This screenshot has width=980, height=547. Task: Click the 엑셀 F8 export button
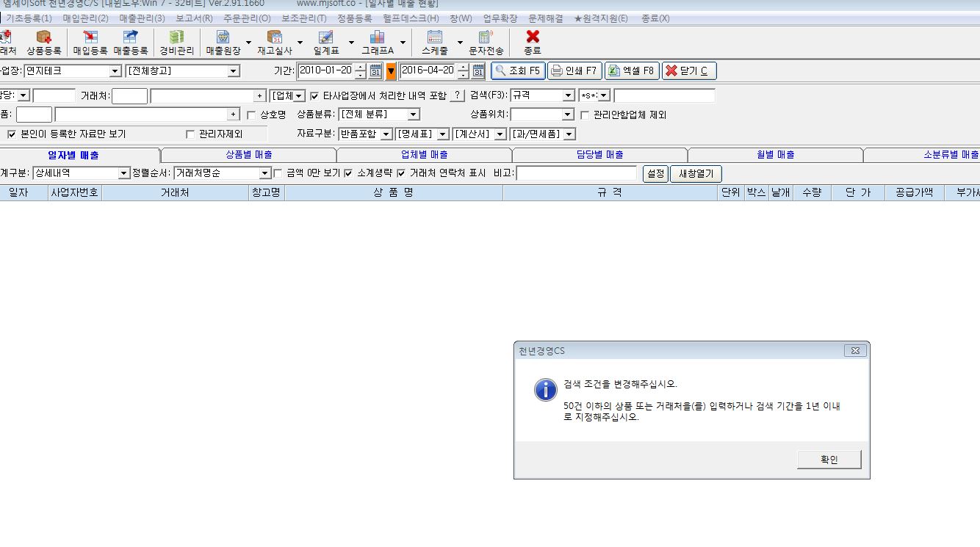click(x=632, y=71)
